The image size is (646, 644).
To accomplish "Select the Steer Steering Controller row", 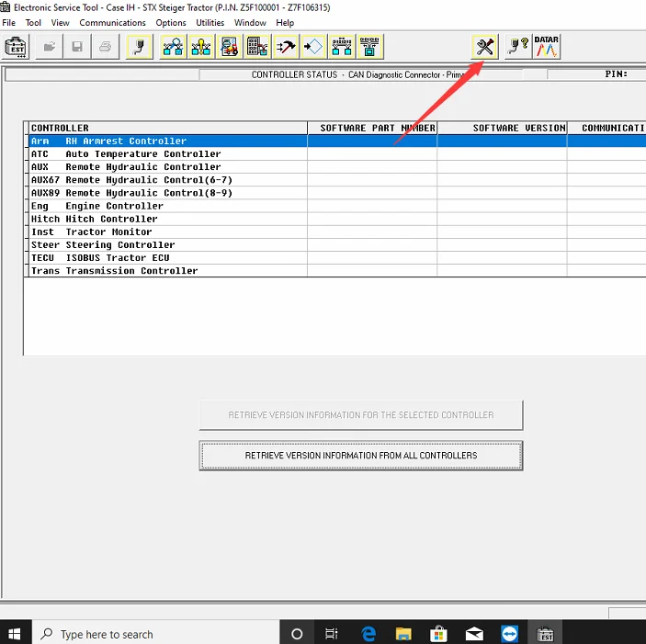I will coord(337,244).
